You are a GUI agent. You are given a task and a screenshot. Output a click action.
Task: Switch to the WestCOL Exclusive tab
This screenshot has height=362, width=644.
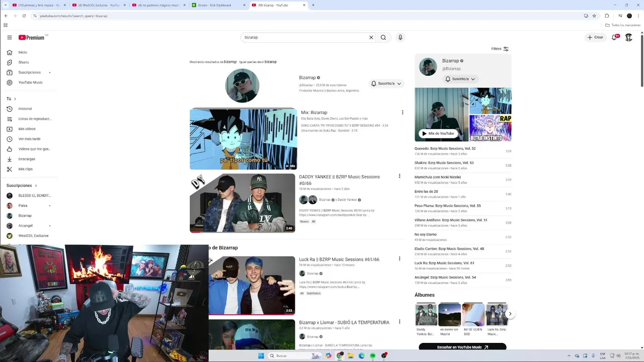pos(99,5)
